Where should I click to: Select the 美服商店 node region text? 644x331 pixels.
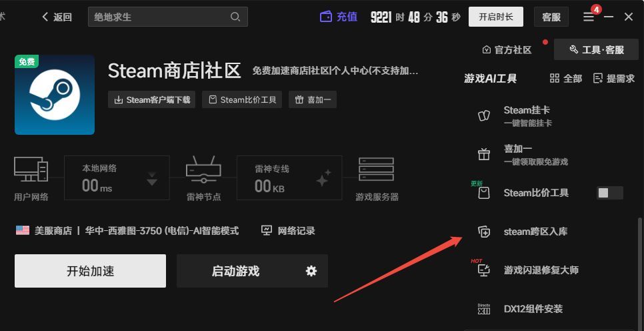(x=53, y=230)
